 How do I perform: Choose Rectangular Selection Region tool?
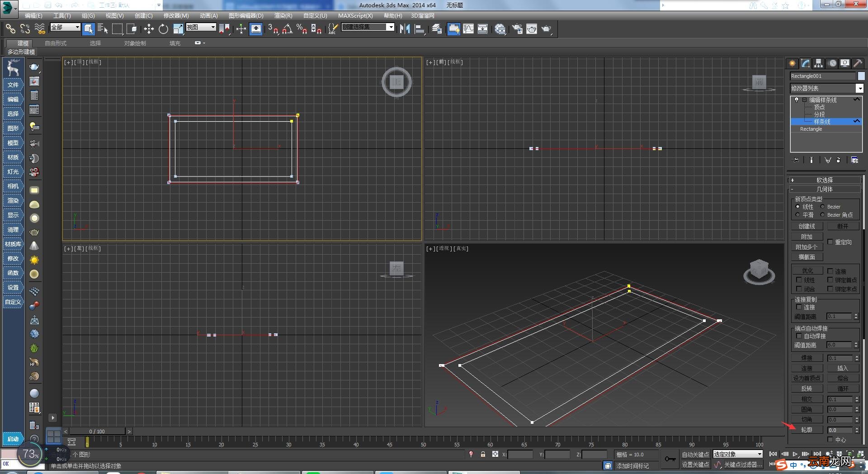[x=118, y=29]
